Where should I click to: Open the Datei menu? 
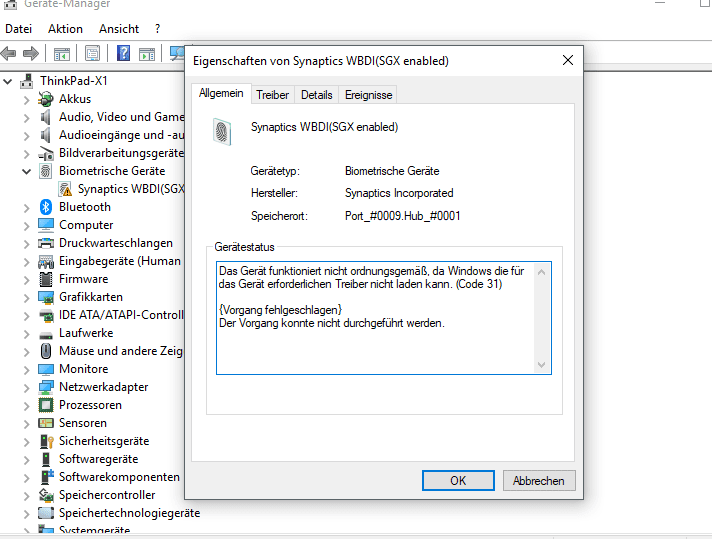tap(19, 29)
